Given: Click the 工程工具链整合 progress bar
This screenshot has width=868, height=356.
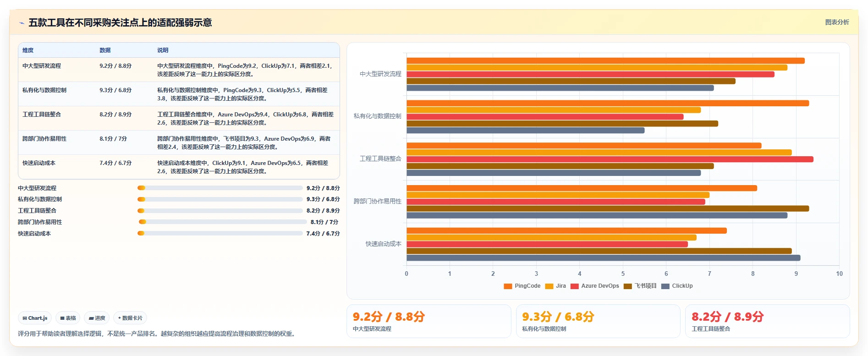Looking at the screenshot, I should [x=220, y=211].
